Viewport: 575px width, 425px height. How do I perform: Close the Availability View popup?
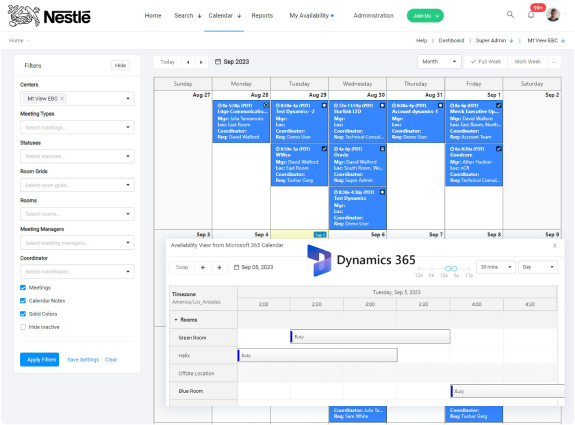point(554,246)
